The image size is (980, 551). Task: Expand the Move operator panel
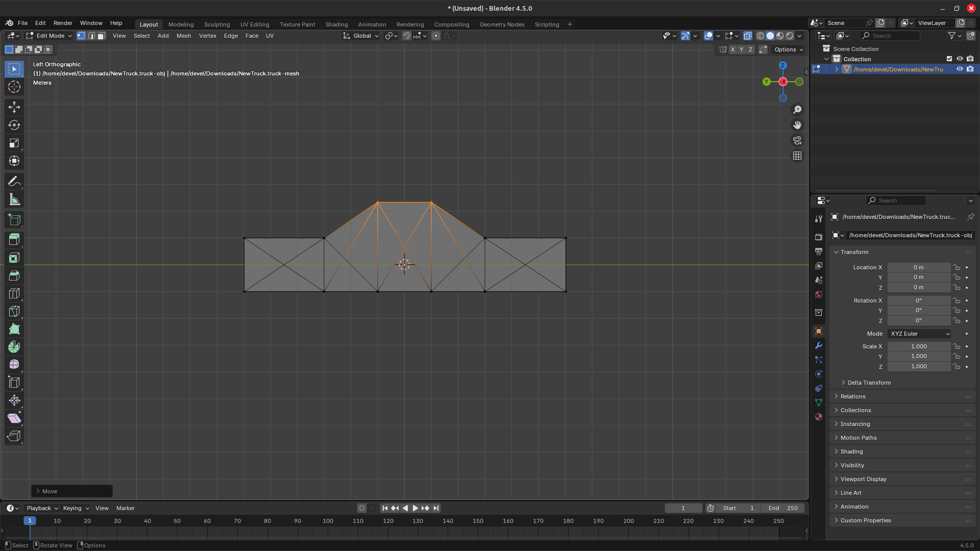(x=71, y=491)
